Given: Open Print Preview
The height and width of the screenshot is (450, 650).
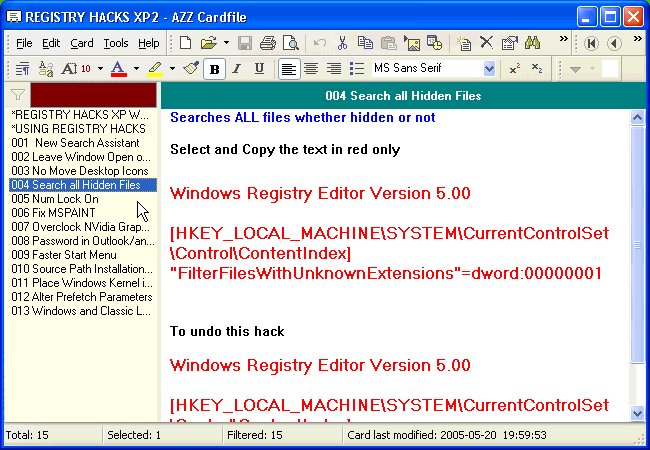Looking at the screenshot, I should (291, 43).
